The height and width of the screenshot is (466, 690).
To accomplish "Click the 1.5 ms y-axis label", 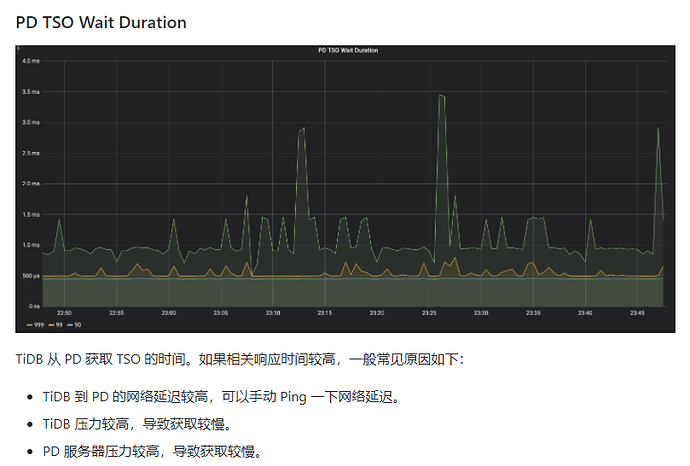I will [x=31, y=214].
